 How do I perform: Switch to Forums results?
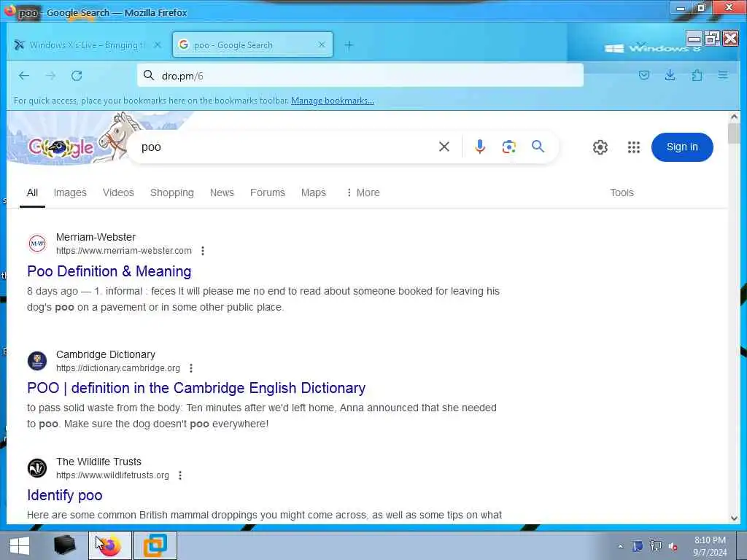(x=268, y=192)
